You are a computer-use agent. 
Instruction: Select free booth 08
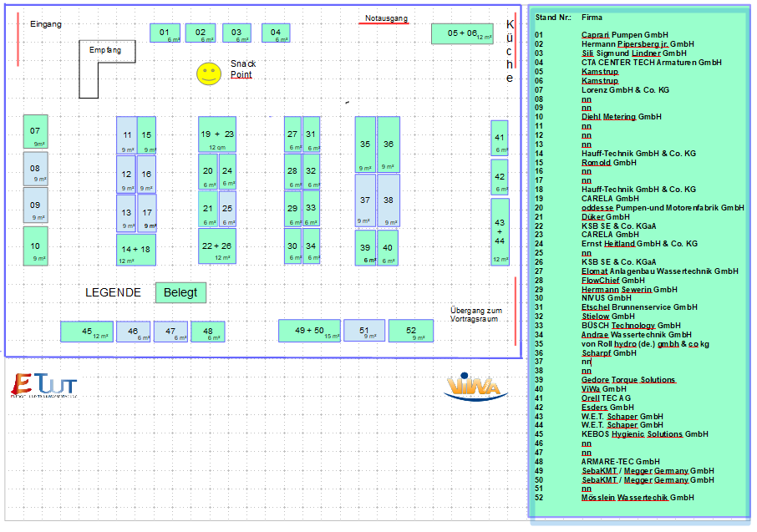tap(35, 169)
